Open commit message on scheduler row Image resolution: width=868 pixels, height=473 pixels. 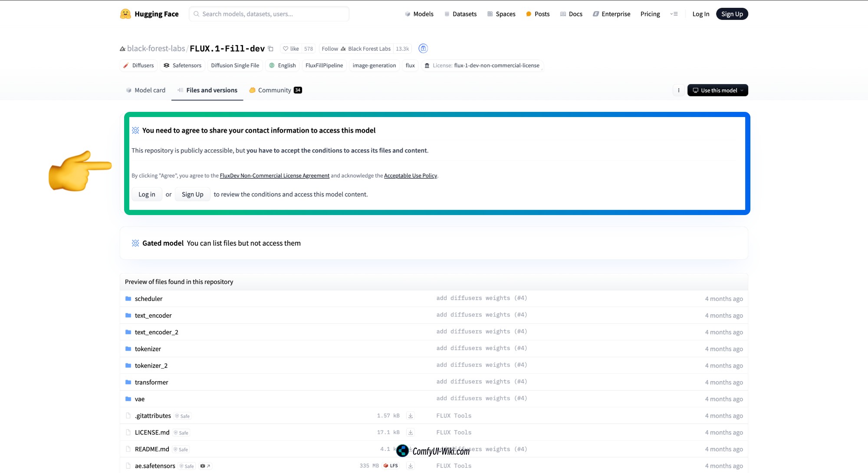[481, 298]
